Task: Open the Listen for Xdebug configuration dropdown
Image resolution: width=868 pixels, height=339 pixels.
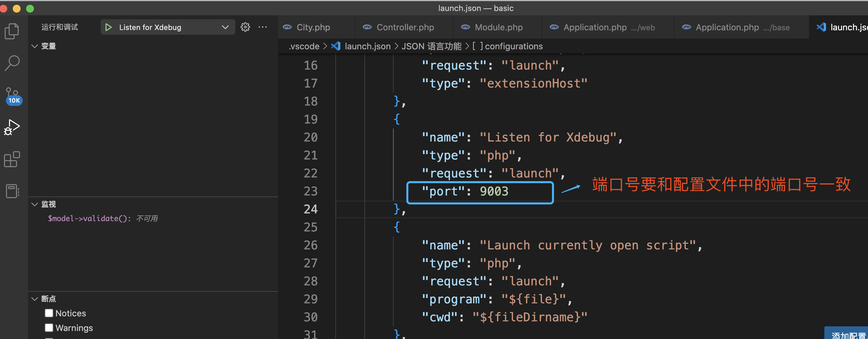Action: pos(168,27)
